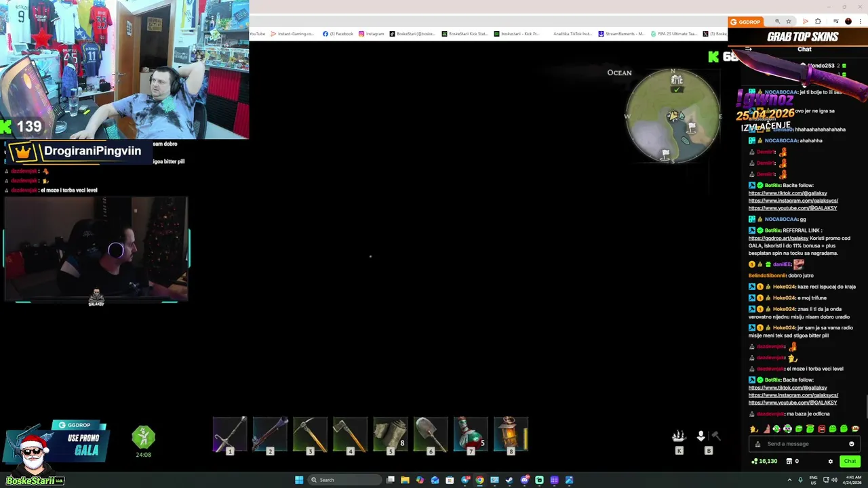Click the Instagram bookmark
This screenshot has width=868, height=488.
pos(371,34)
